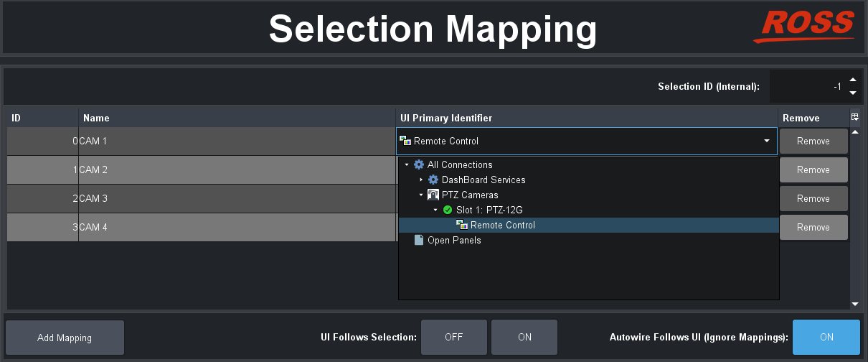Viewport: 868px width, 362px height.
Task: Click the Add Mapping button
Action: 65,338
